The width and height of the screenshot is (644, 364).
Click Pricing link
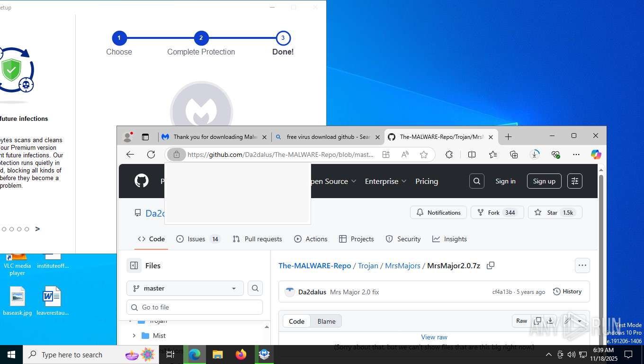point(427,181)
